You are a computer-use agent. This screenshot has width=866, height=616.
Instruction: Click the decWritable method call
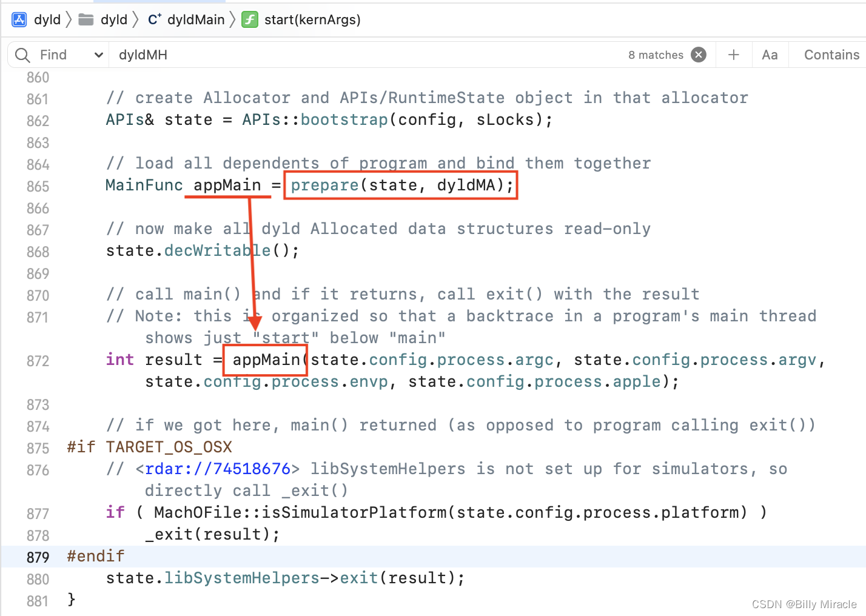click(218, 251)
